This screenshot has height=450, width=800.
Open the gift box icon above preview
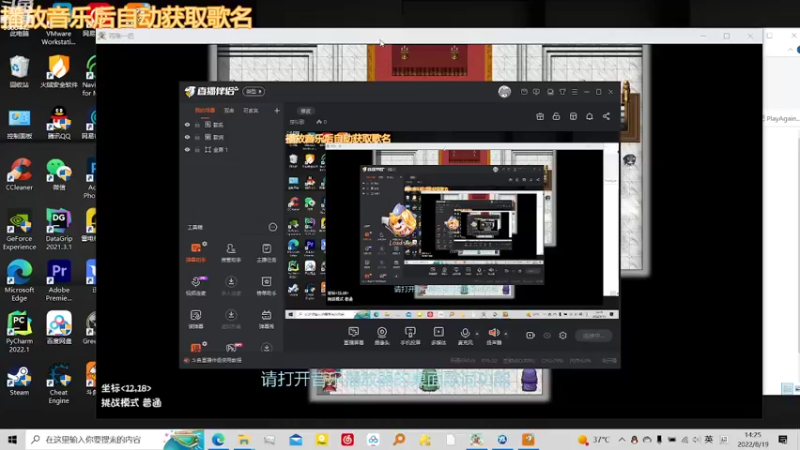(x=540, y=116)
